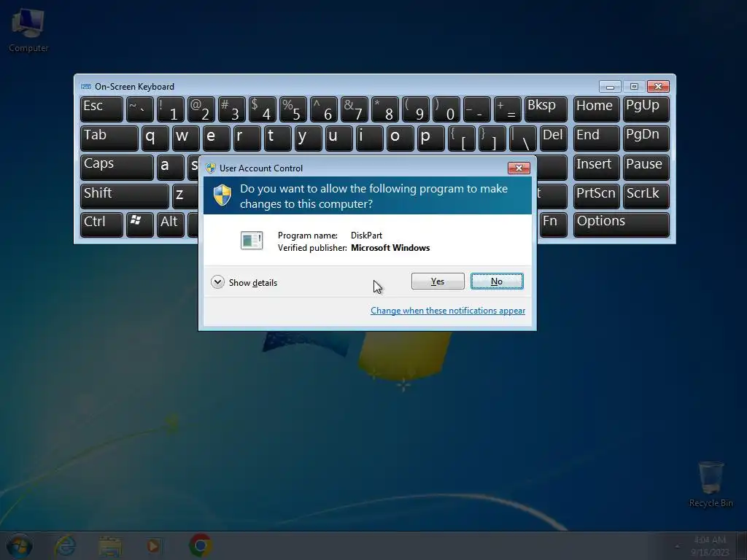Click the z key on keyboard
Image resolution: width=747 pixels, height=560 pixels.
pos(186,196)
